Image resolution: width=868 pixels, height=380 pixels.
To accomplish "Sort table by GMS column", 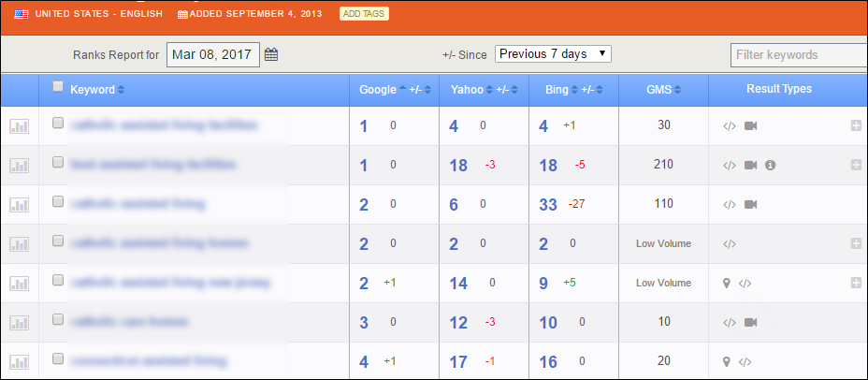I will click(x=663, y=90).
